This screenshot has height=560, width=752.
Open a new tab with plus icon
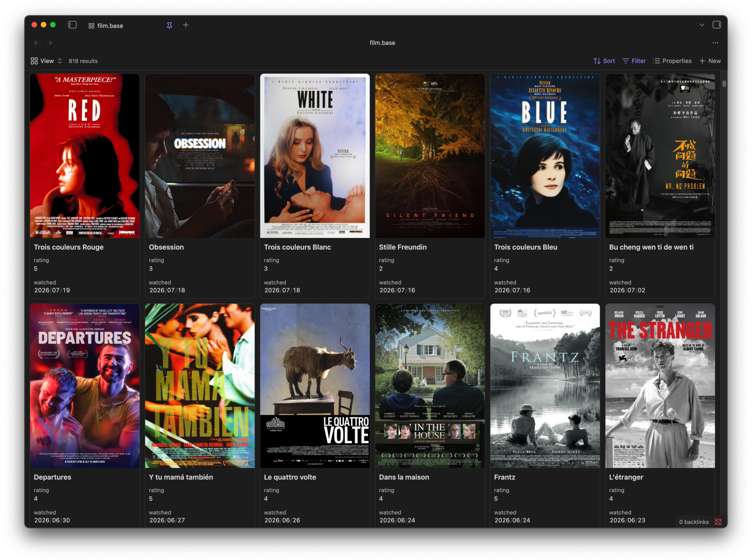tap(186, 25)
